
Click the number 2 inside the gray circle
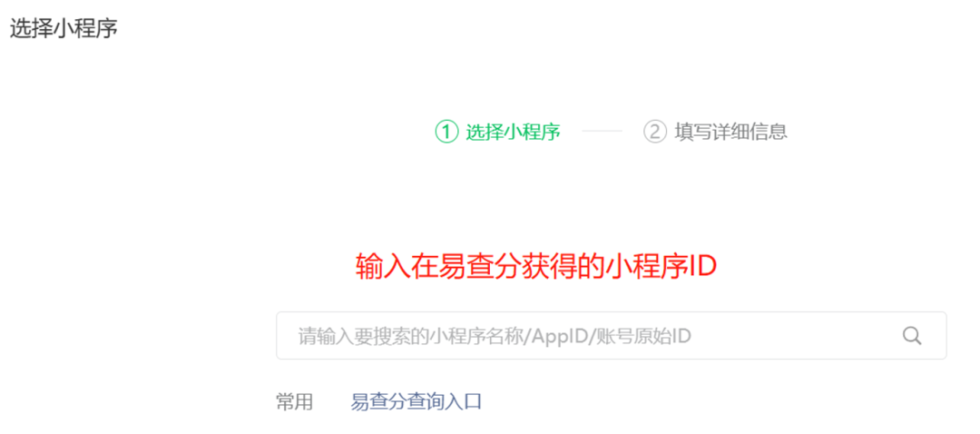coord(655,132)
